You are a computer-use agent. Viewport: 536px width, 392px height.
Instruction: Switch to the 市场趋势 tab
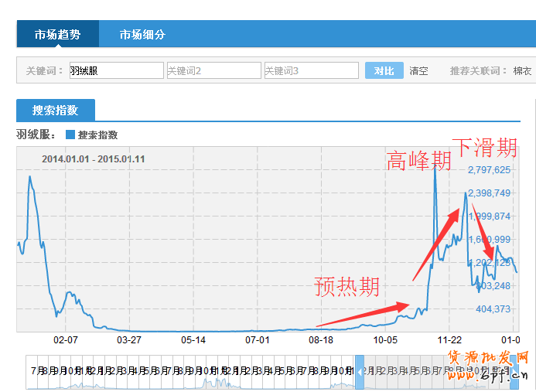[58, 35]
